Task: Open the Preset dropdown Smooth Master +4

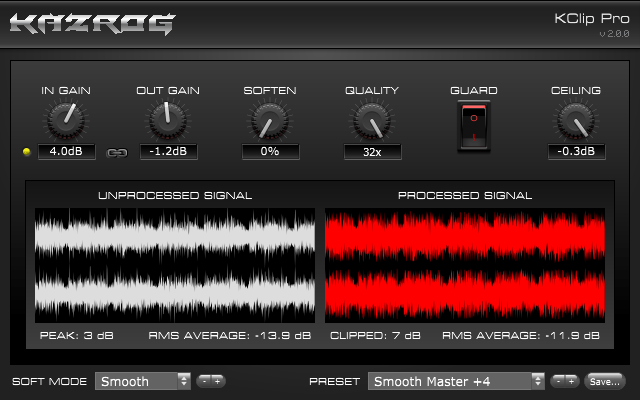Action: pyautogui.click(x=456, y=381)
